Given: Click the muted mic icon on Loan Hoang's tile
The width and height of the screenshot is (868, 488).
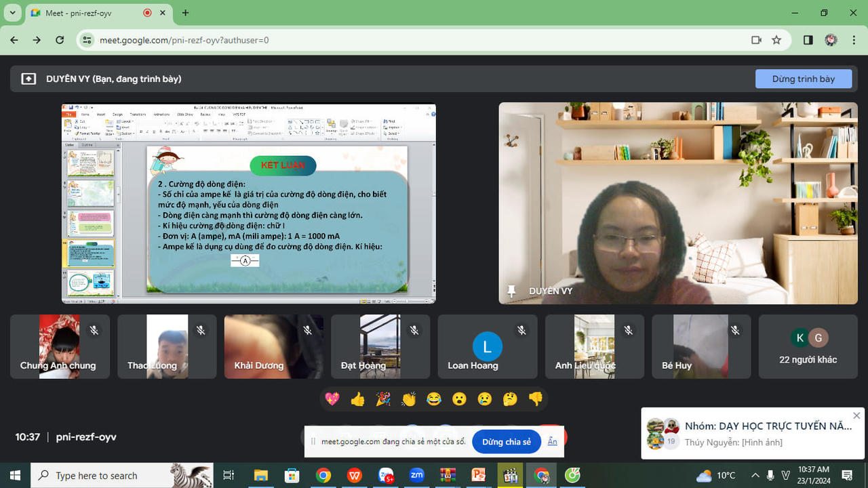Looking at the screenshot, I should [x=521, y=330].
